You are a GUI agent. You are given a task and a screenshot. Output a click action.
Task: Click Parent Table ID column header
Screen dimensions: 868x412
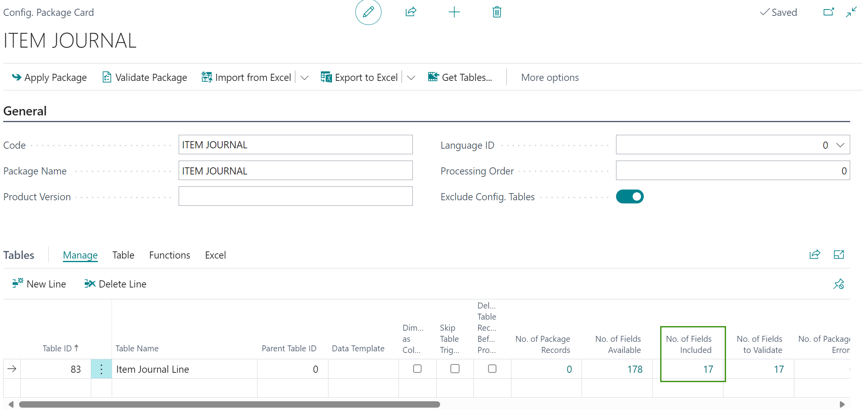click(x=289, y=349)
